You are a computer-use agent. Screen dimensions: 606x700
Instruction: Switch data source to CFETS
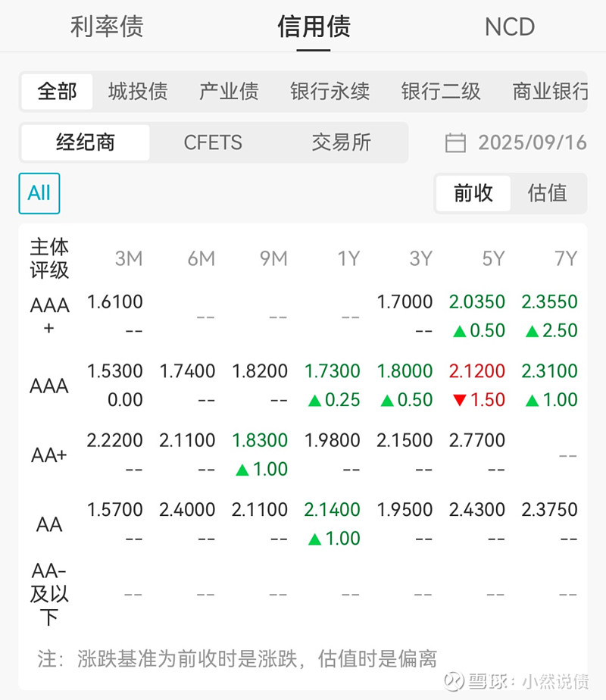click(x=212, y=143)
